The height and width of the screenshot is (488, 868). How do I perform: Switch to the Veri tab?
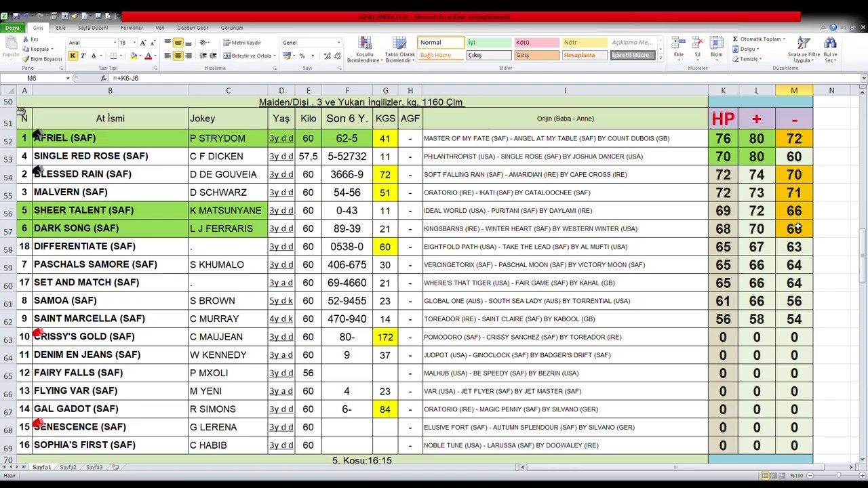click(160, 28)
